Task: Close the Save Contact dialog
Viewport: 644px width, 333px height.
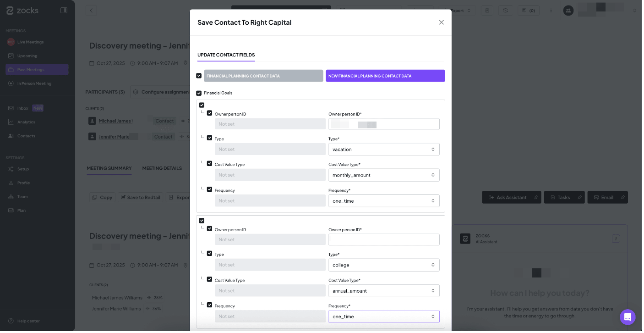Action: coord(441,22)
